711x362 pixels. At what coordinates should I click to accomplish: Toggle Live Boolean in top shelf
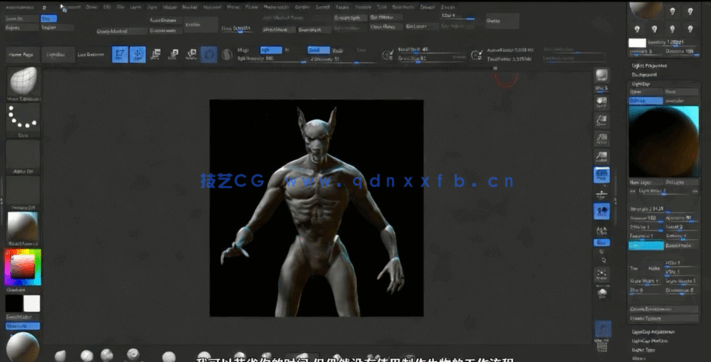(x=91, y=54)
